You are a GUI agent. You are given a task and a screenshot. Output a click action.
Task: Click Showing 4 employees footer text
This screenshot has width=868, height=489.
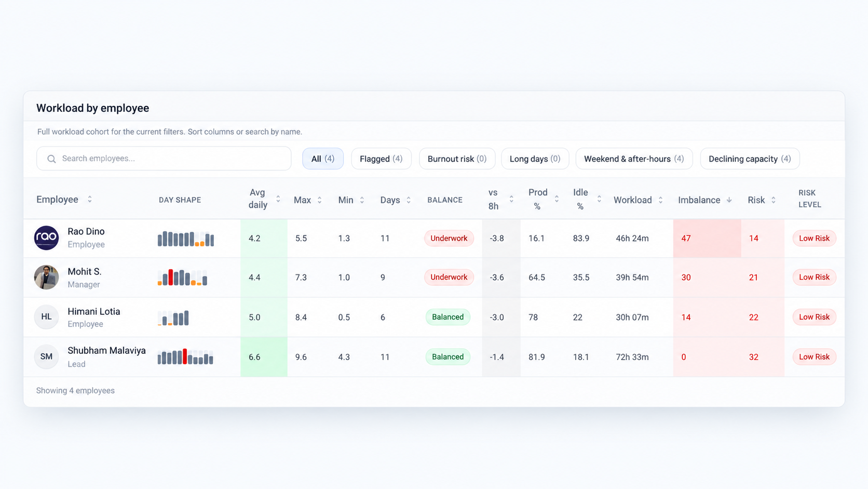click(x=75, y=391)
